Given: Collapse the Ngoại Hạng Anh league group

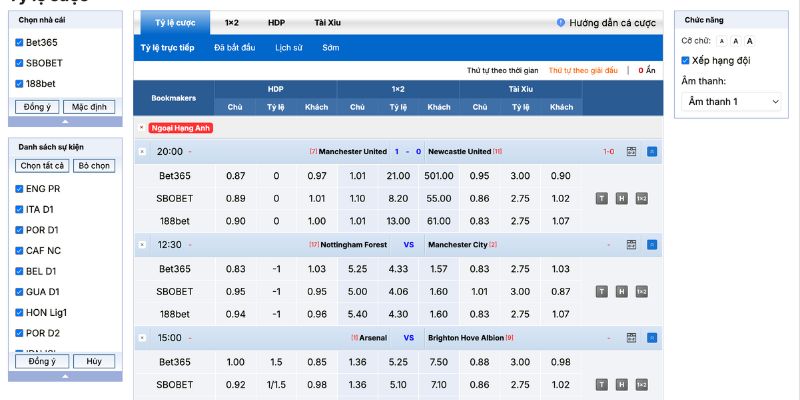Looking at the screenshot, I should (142, 128).
